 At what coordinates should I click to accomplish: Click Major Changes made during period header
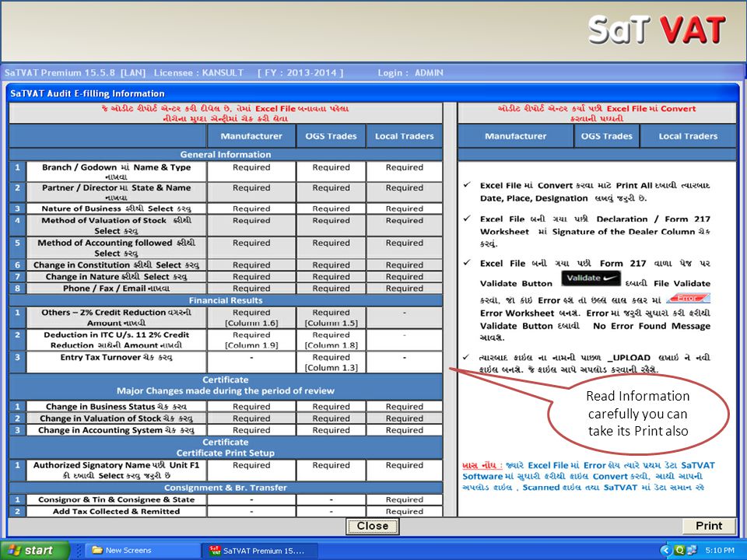(x=226, y=391)
